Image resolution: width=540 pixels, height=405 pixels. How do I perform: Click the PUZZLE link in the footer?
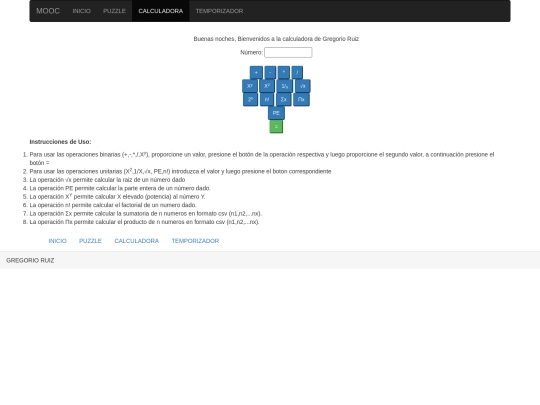tap(90, 241)
